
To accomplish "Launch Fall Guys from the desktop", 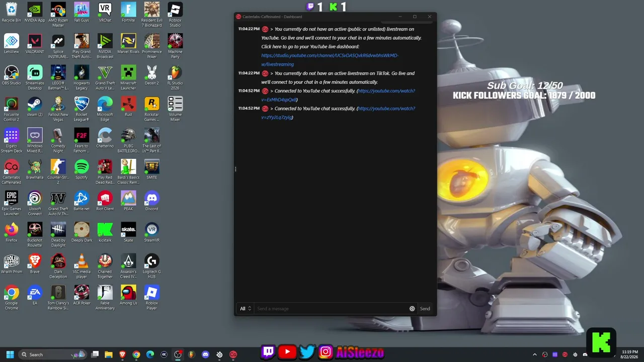I will 82,13.
